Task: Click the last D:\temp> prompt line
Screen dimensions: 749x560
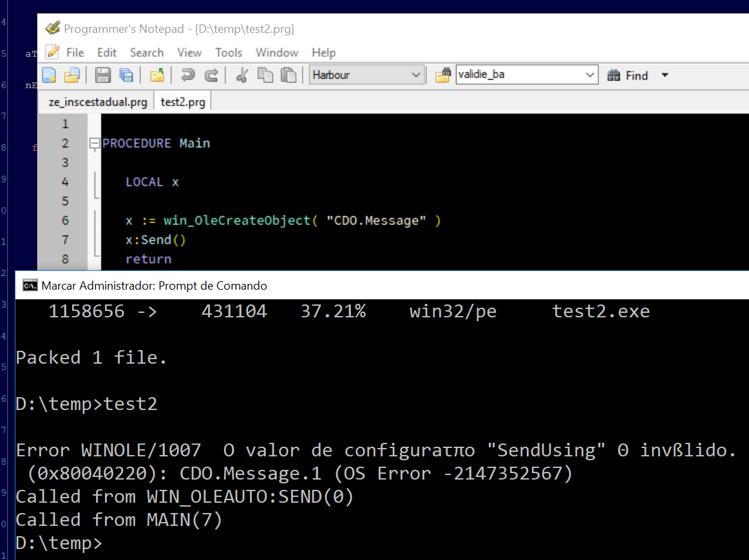Action: 59,543
